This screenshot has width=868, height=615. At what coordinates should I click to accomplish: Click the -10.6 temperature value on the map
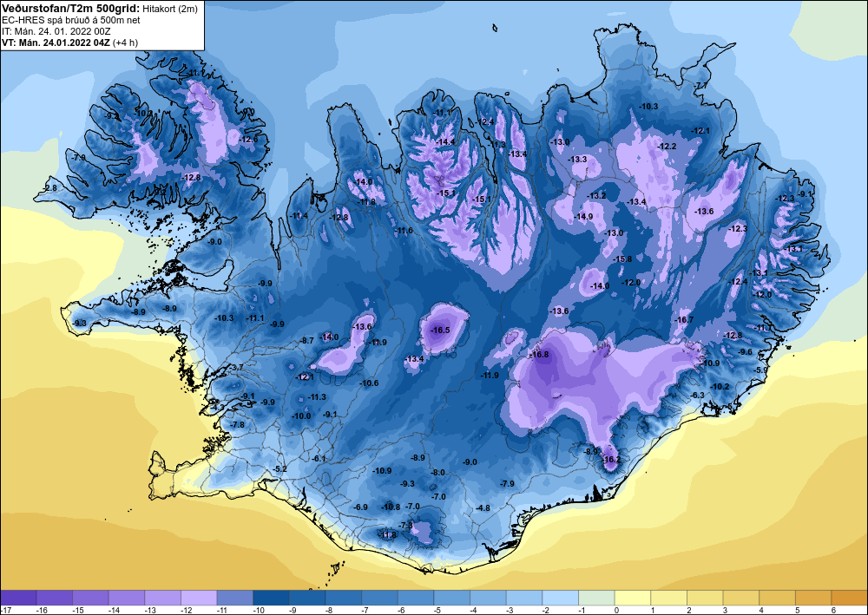pos(369,383)
